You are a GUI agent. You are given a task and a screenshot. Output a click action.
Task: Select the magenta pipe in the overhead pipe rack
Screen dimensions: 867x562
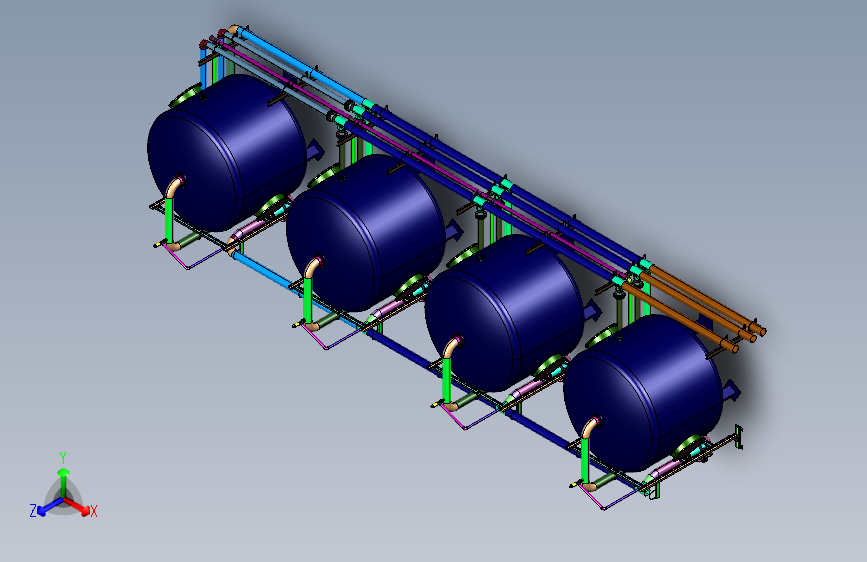coord(420,158)
